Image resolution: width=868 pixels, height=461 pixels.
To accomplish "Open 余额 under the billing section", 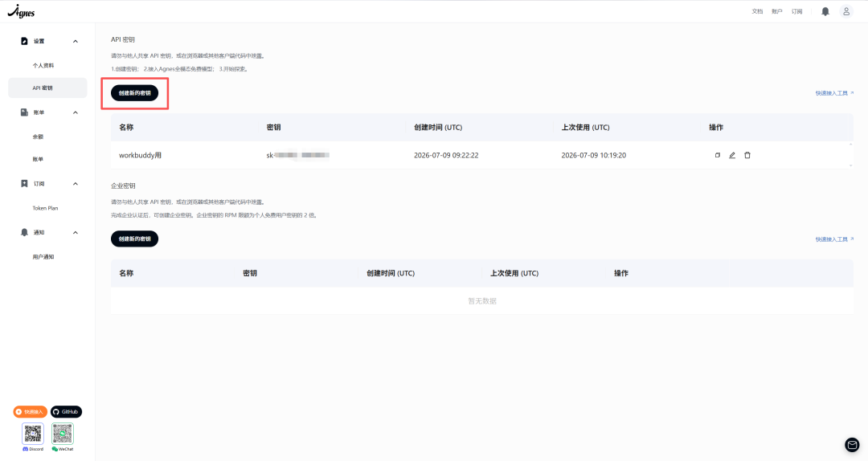I will (38, 137).
